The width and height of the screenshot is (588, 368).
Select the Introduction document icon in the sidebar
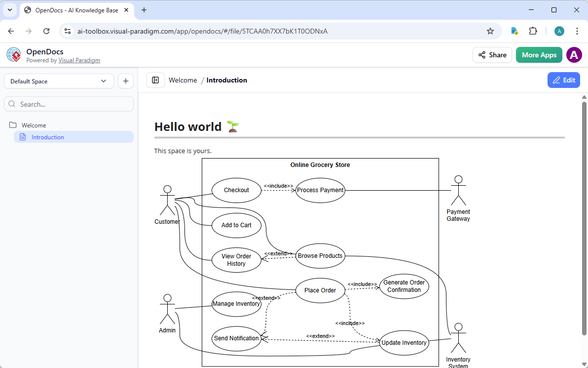pos(22,137)
